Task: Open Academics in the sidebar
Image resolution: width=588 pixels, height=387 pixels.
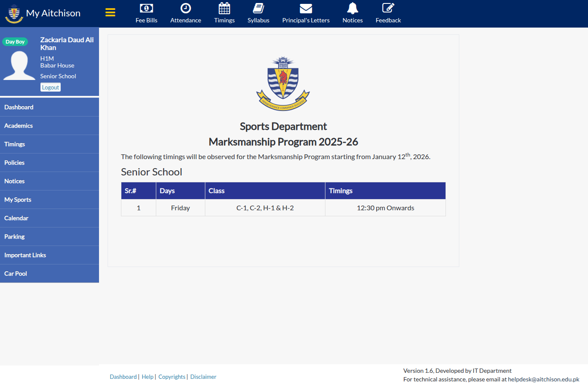Action: tap(50, 126)
